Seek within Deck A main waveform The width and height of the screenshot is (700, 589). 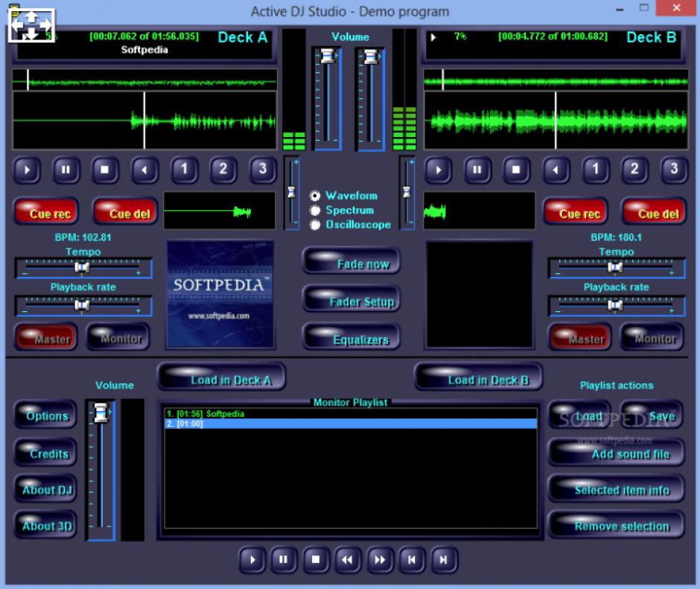144,121
